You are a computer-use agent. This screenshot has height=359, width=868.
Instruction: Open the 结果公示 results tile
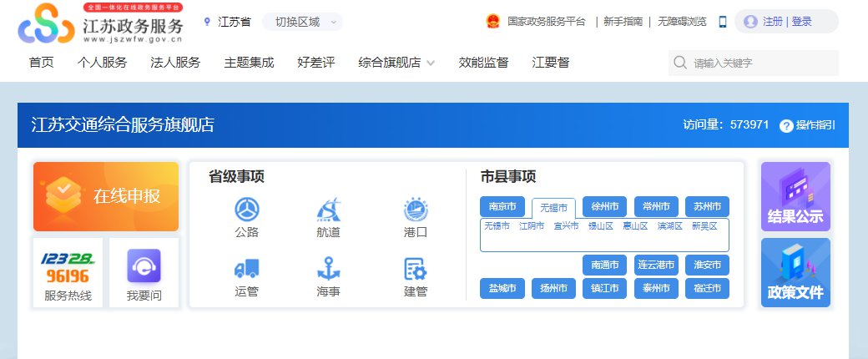[795, 196]
